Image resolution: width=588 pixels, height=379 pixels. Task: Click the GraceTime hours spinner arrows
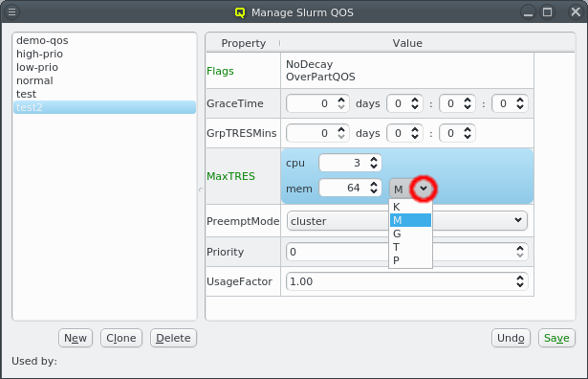tap(415, 103)
